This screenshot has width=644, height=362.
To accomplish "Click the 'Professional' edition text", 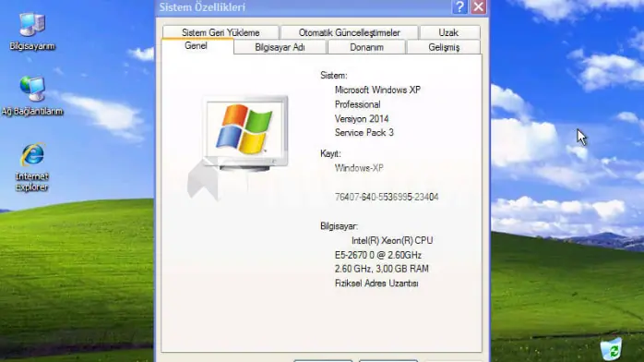I will (357, 104).
